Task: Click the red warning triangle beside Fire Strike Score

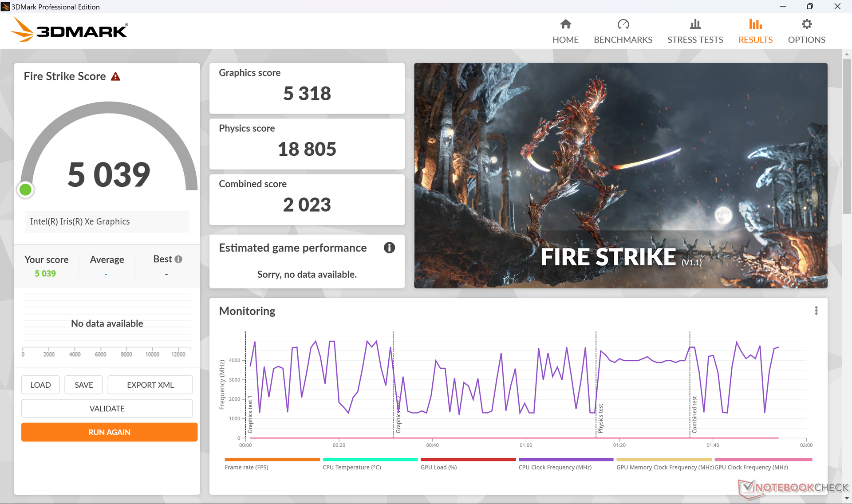Action: coord(116,77)
